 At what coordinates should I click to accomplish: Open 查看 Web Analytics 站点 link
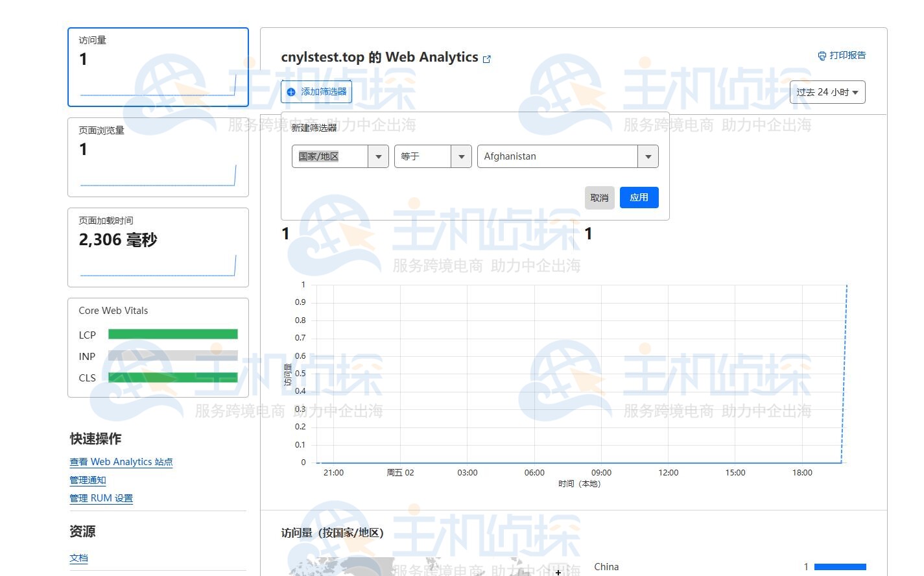121,462
